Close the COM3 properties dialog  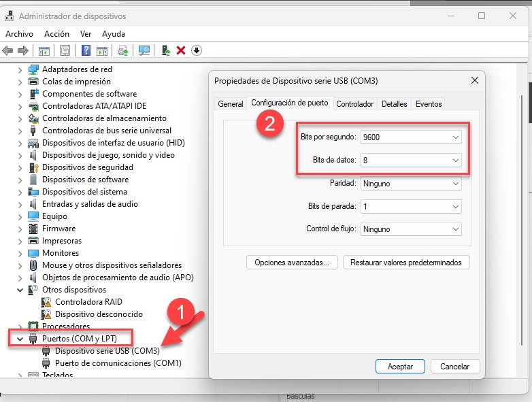click(475, 80)
